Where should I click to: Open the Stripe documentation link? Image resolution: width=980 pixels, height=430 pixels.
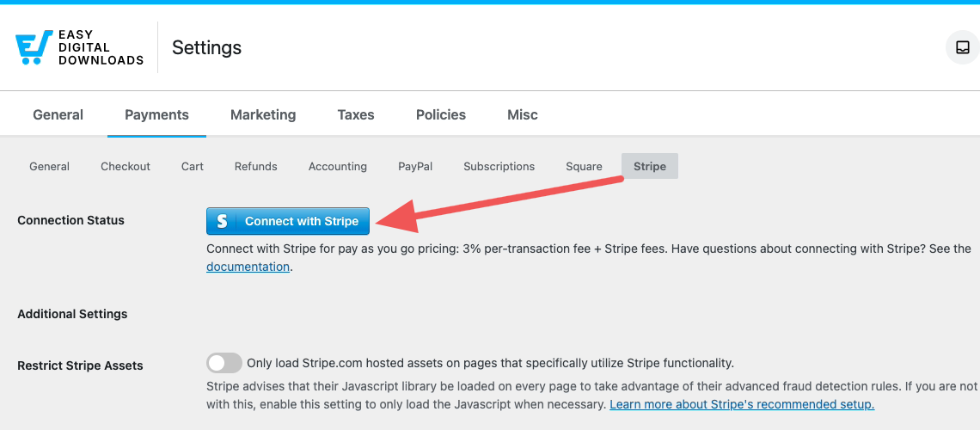pyautogui.click(x=248, y=267)
